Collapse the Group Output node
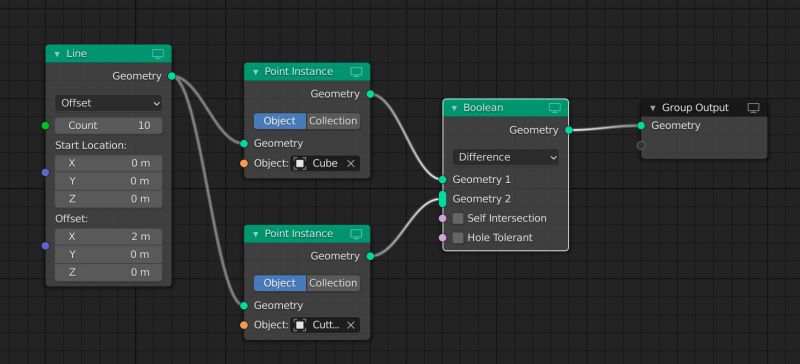800x364 pixels. [653, 108]
